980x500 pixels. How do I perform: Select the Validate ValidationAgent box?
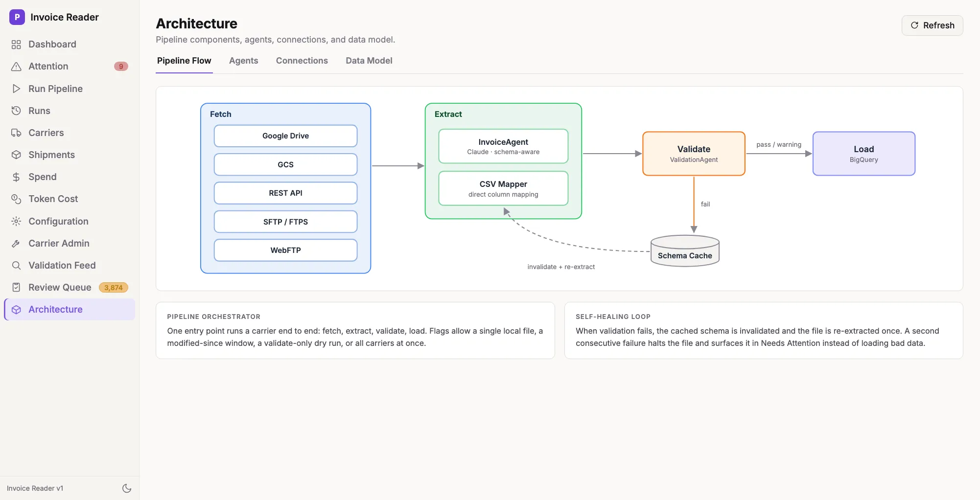(694, 154)
